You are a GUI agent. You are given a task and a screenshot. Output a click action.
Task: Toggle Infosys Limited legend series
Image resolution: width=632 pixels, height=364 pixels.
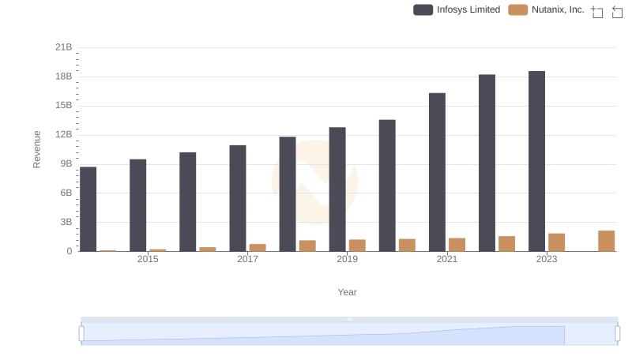[457, 9]
